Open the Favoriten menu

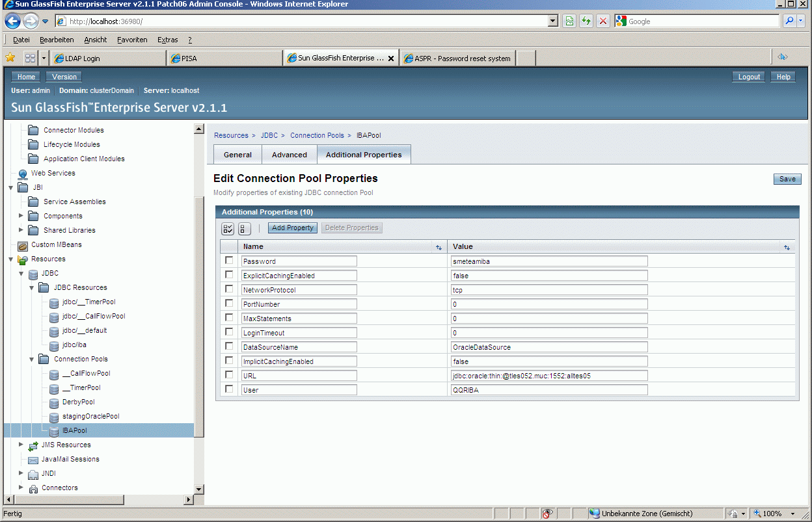(132, 40)
